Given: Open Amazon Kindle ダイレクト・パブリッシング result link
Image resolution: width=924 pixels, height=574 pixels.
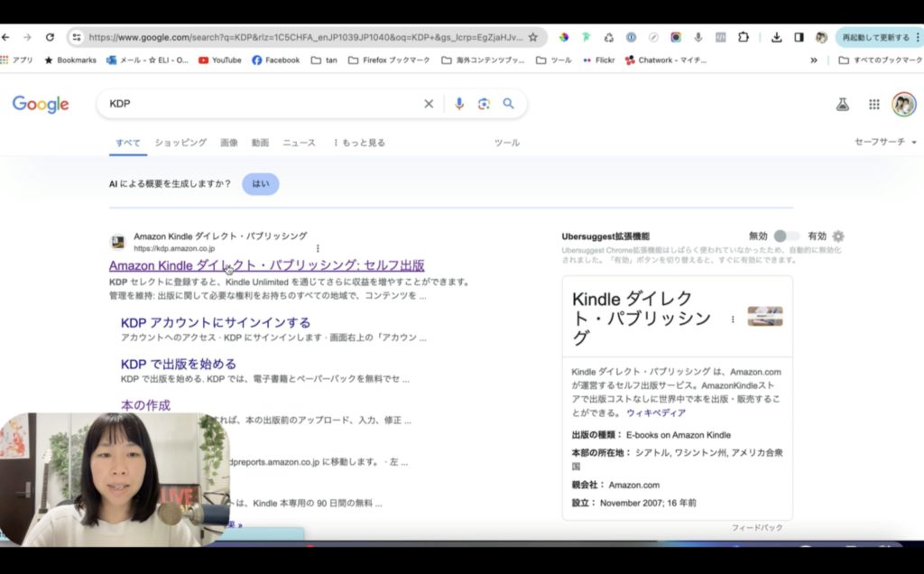Looking at the screenshot, I should click(x=266, y=265).
